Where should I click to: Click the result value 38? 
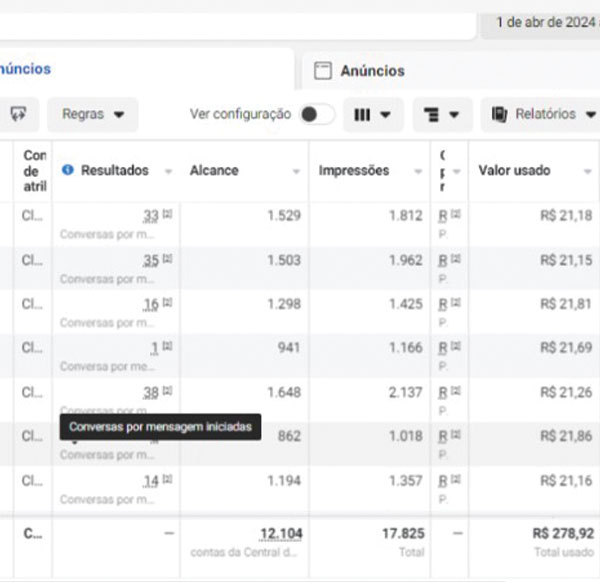(x=150, y=393)
